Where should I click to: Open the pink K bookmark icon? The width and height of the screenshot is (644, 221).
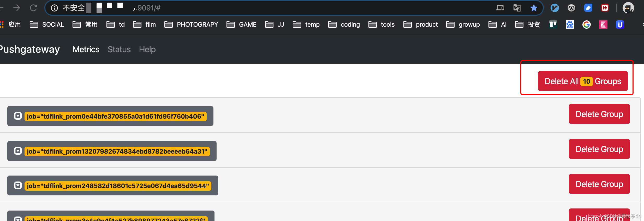pos(603,25)
